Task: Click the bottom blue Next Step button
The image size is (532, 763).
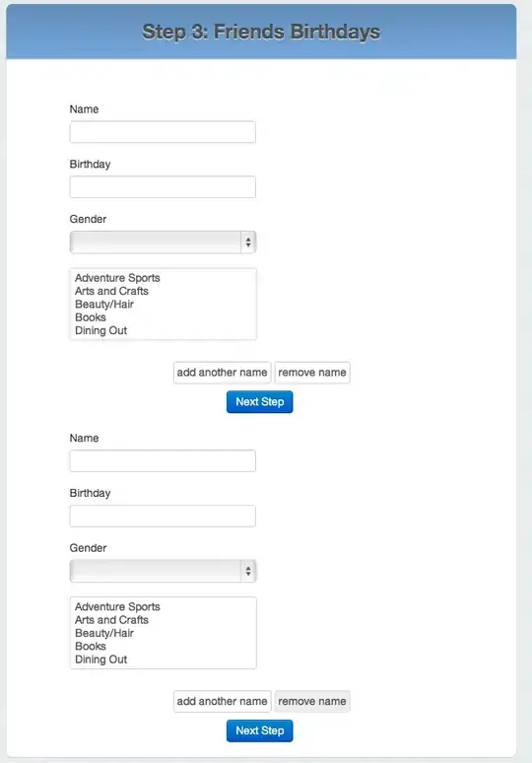Action: click(260, 730)
